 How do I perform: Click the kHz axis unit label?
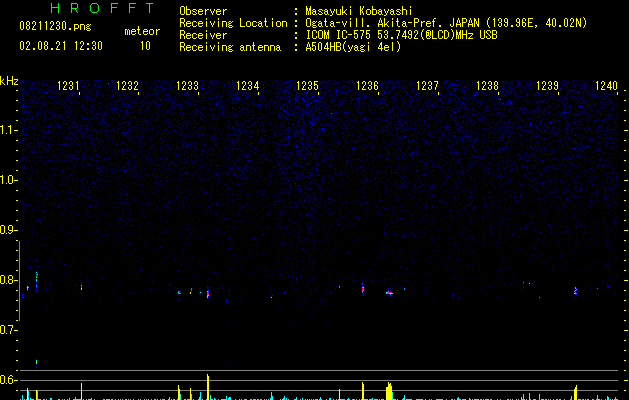(x=9, y=81)
